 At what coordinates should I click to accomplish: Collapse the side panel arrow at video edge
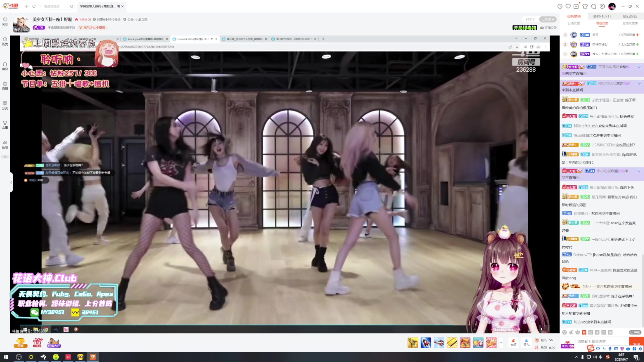(11, 182)
